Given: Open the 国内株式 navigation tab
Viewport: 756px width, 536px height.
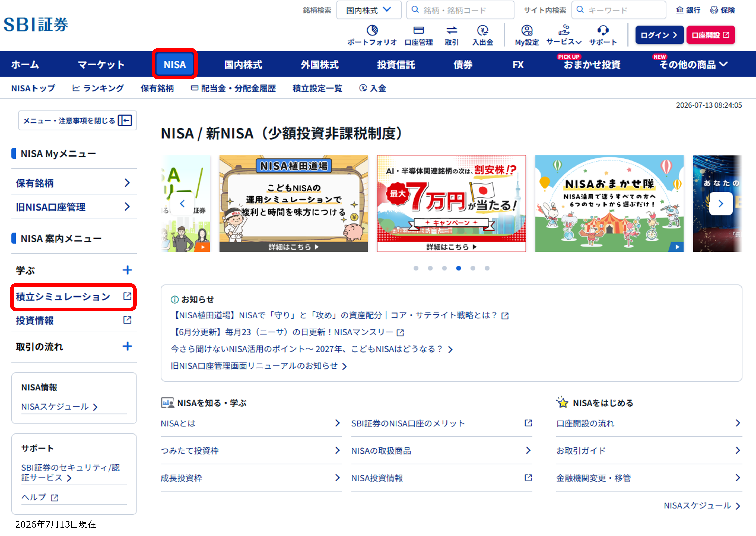Looking at the screenshot, I should [243, 64].
